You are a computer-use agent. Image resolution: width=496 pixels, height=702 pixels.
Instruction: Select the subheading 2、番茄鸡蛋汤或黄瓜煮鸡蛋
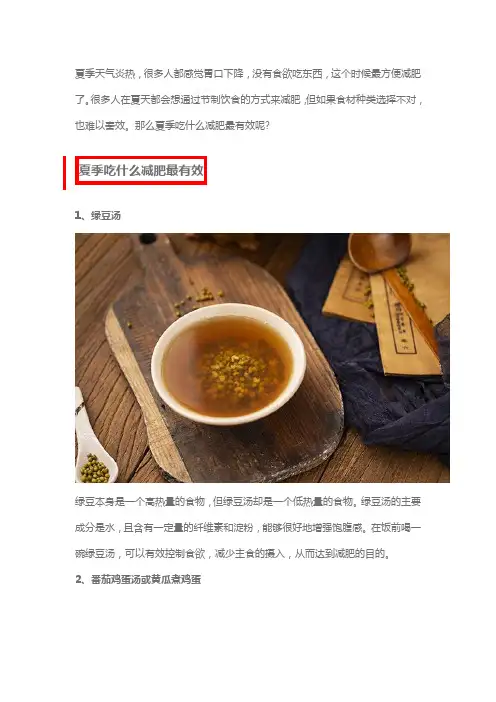click(138, 579)
